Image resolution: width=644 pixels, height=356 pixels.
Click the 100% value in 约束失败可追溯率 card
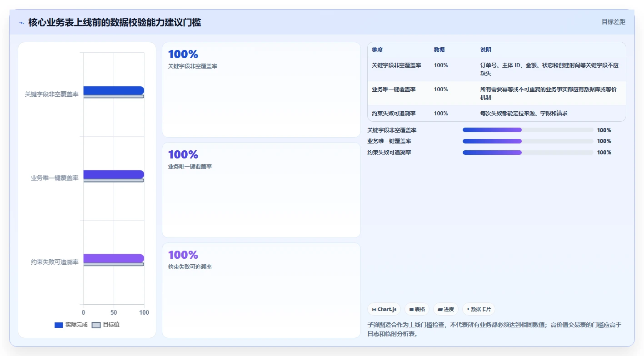pyautogui.click(x=183, y=255)
